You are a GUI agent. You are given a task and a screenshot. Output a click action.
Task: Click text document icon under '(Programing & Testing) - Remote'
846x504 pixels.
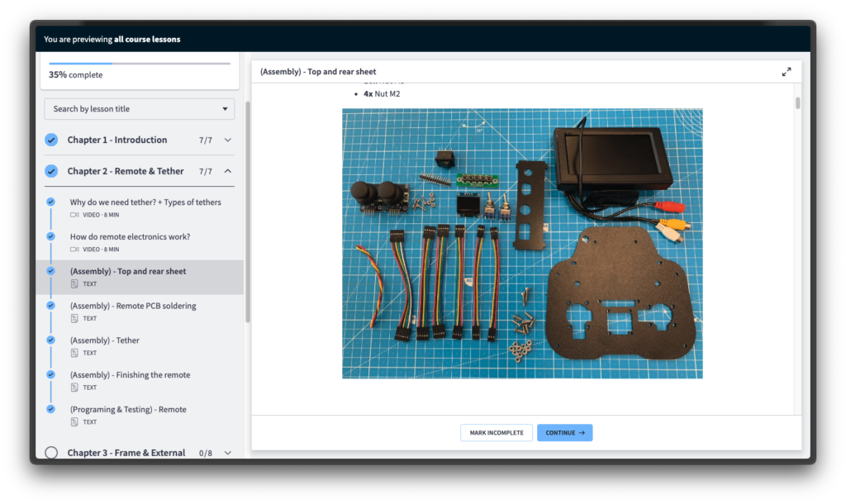click(x=74, y=422)
